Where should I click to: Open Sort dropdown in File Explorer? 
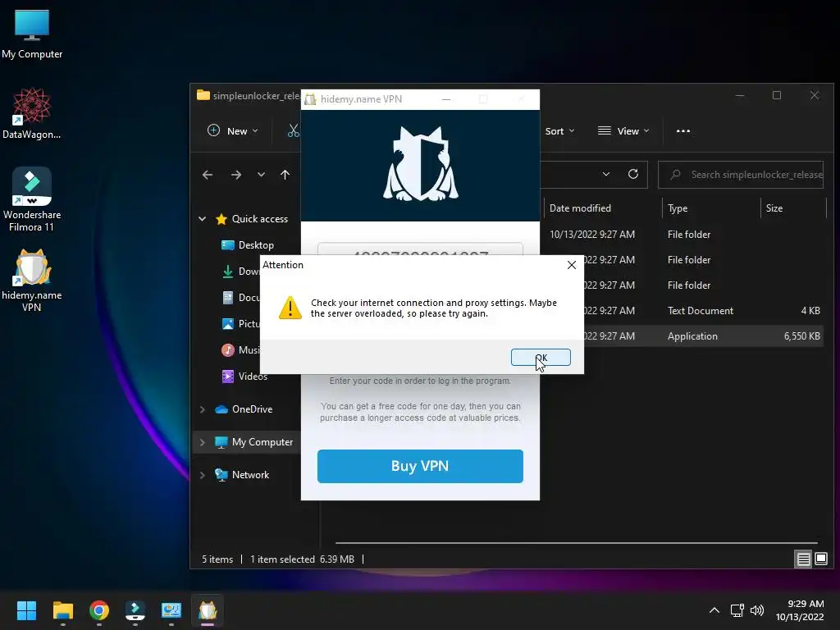pyautogui.click(x=559, y=130)
